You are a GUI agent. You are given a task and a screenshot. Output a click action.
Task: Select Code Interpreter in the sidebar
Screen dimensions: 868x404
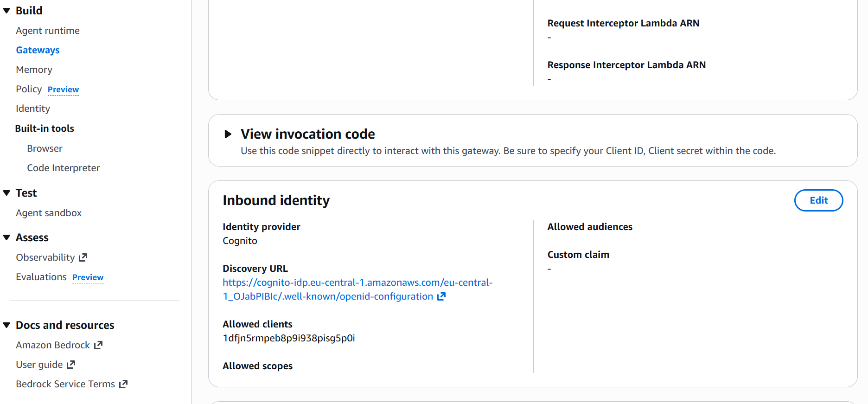pos(63,168)
